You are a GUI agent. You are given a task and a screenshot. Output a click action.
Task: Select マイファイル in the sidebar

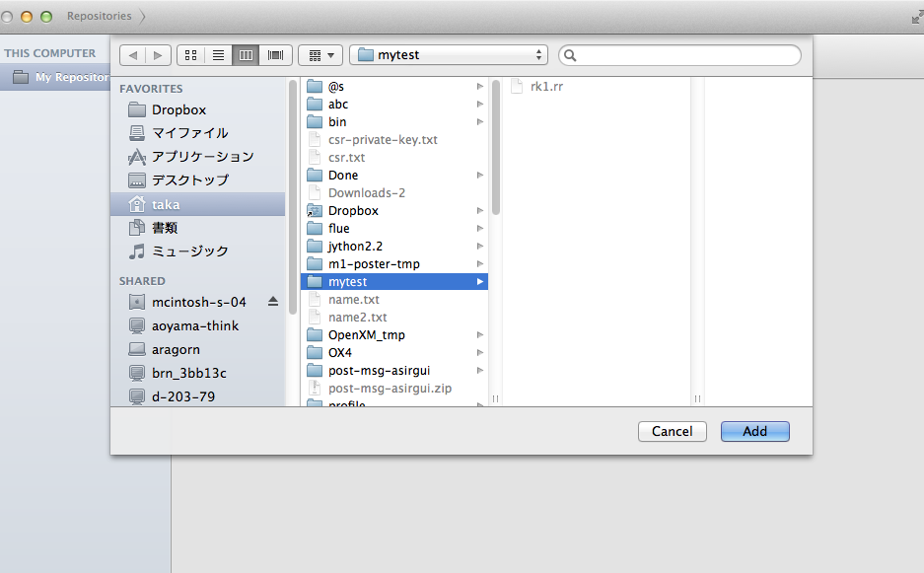(x=197, y=133)
